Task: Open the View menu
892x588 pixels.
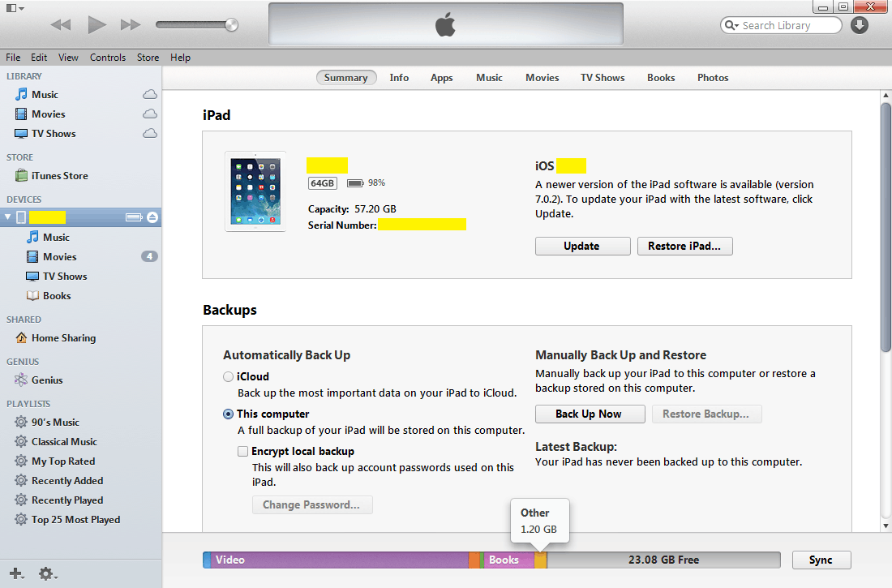Action: pyautogui.click(x=68, y=58)
